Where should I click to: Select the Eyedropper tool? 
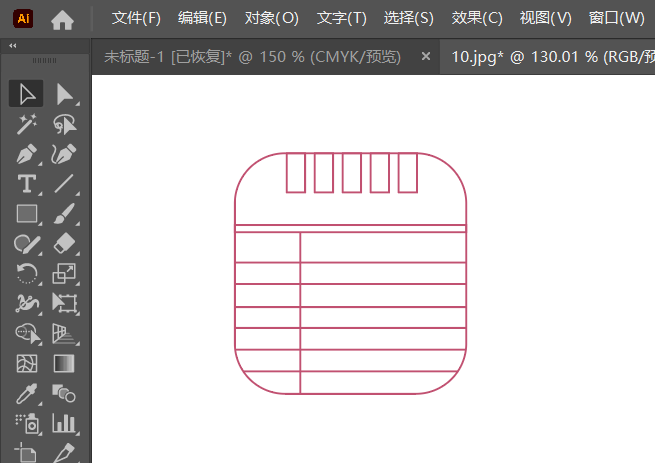coord(27,394)
